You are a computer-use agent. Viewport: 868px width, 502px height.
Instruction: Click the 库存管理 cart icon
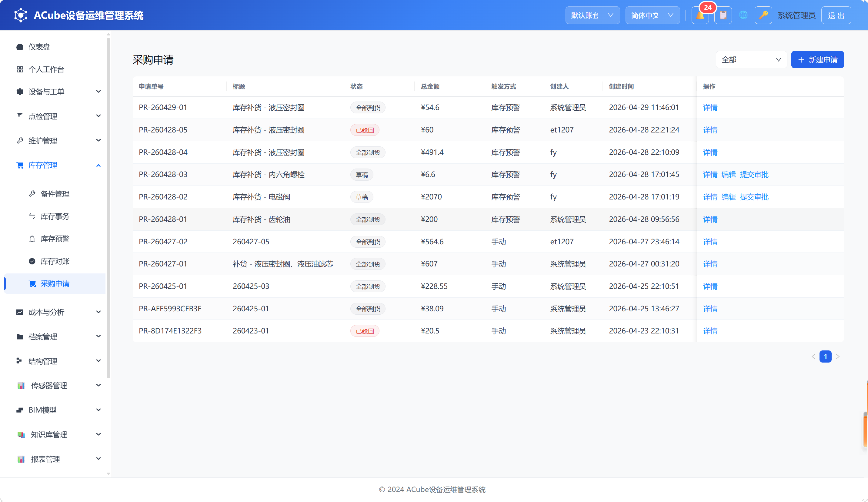[x=20, y=165]
